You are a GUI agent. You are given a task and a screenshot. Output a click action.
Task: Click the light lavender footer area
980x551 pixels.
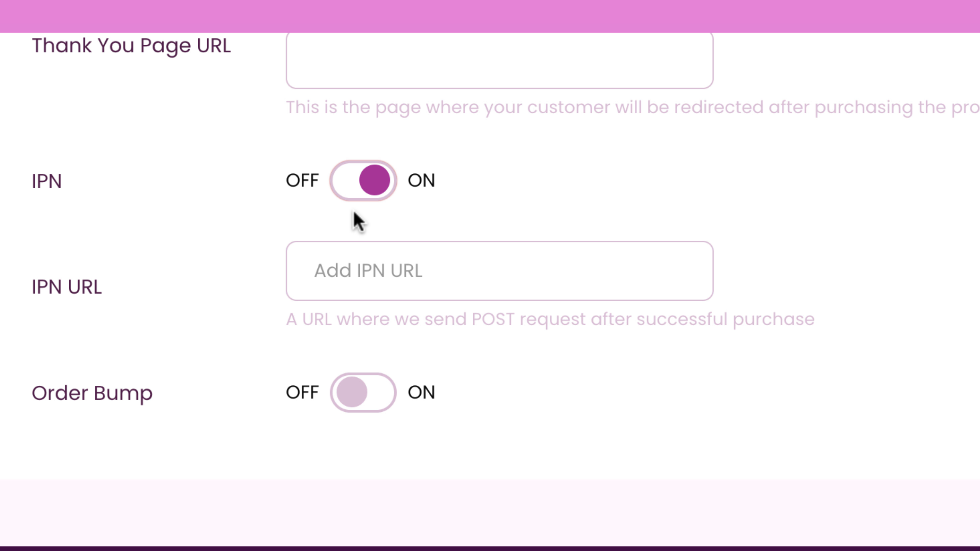(x=490, y=513)
